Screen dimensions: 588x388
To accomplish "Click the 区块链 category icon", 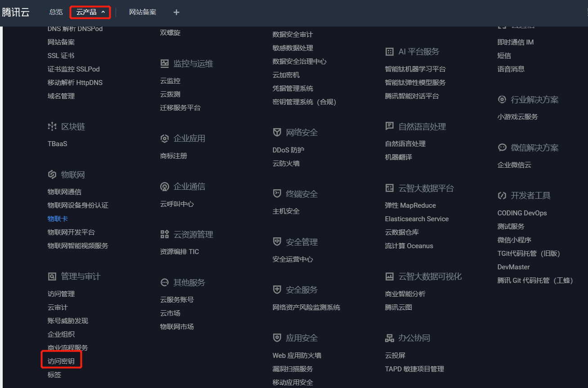I will [x=52, y=126].
